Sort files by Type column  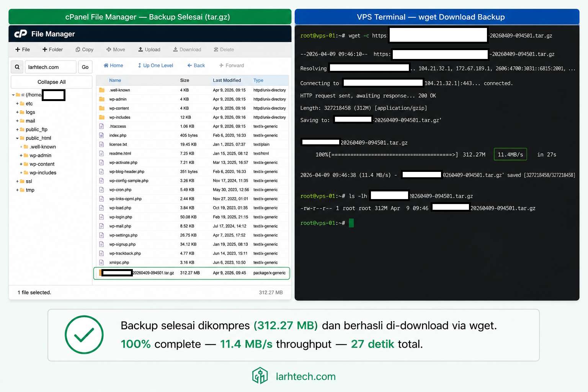point(258,80)
